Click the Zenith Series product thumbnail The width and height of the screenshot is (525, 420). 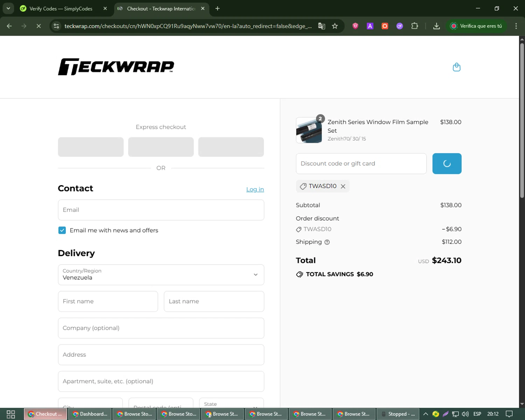tap(309, 130)
